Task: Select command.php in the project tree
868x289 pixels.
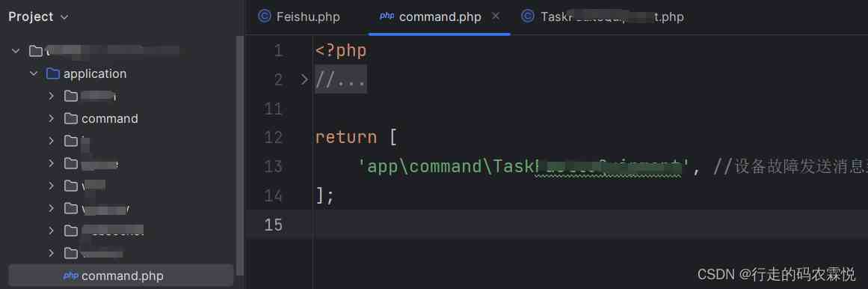Action: [x=120, y=276]
